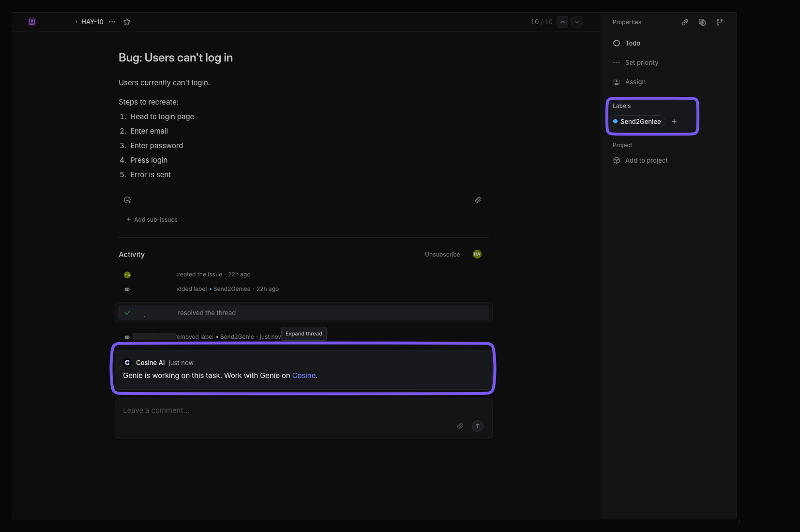The height and width of the screenshot is (532, 800).
Task: Star the HAY-10 issue as favorite
Action: pyautogui.click(x=127, y=22)
